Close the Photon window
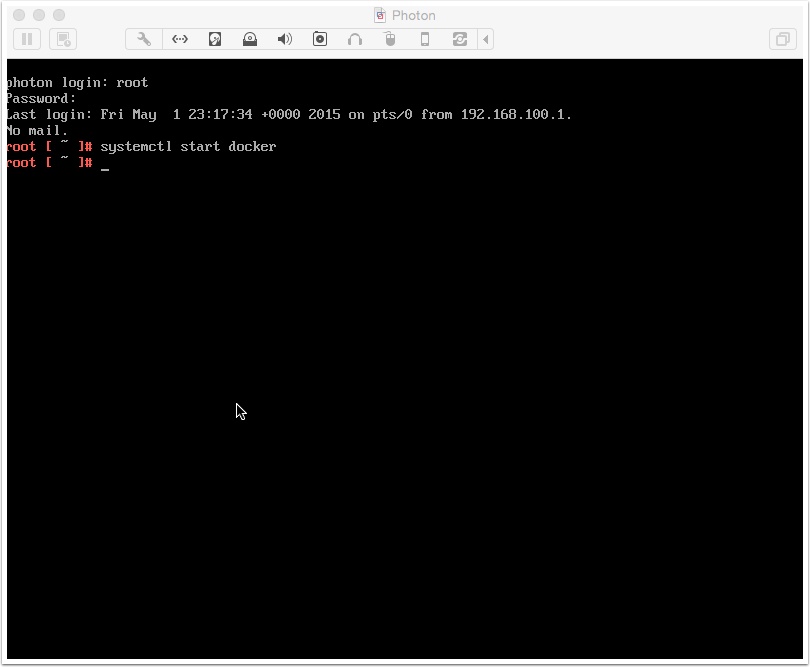Image resolution: width=810 pixels, height=667 pixels. point(19,15)
